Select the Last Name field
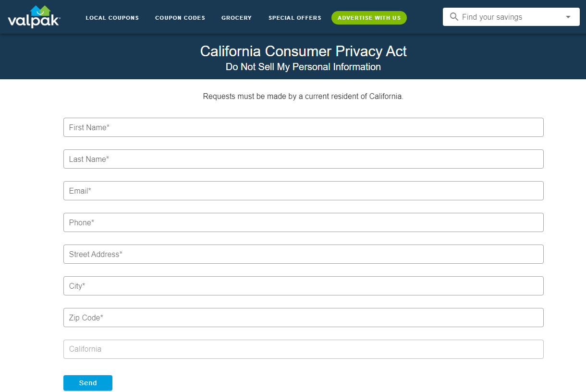 coord(304,159)
